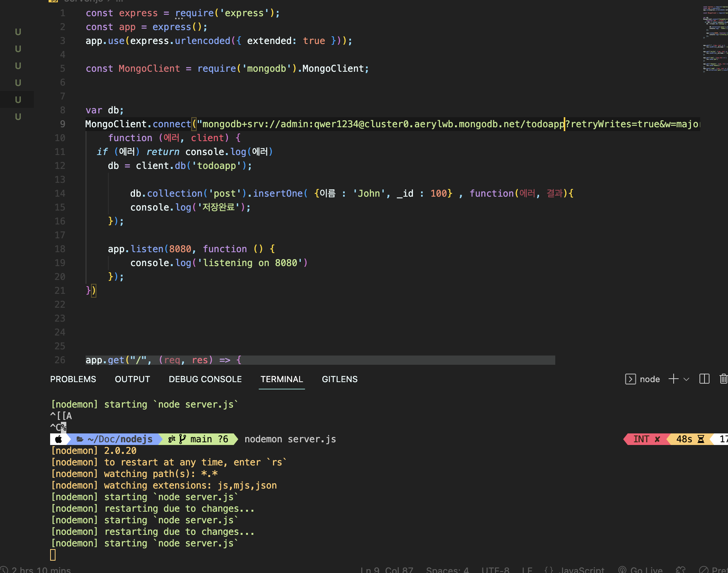Click line number 9 in gutter

pyautogui.click(x=62, y=124)
